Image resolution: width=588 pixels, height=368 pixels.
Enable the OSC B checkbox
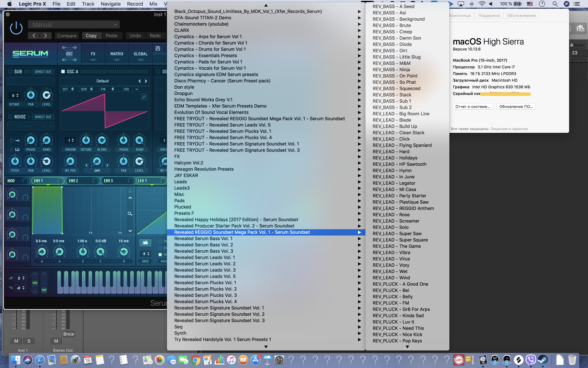click(x=158, y=71)
